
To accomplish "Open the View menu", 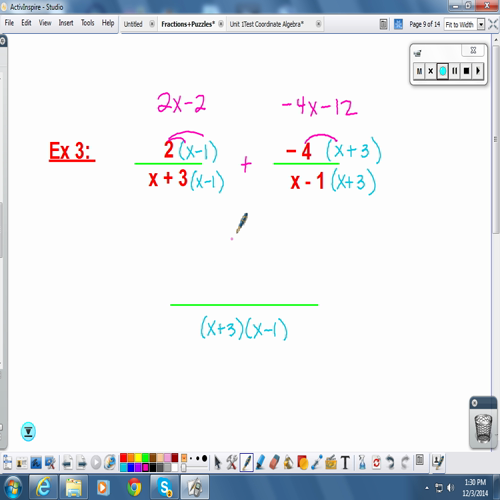I will point(45,23).
